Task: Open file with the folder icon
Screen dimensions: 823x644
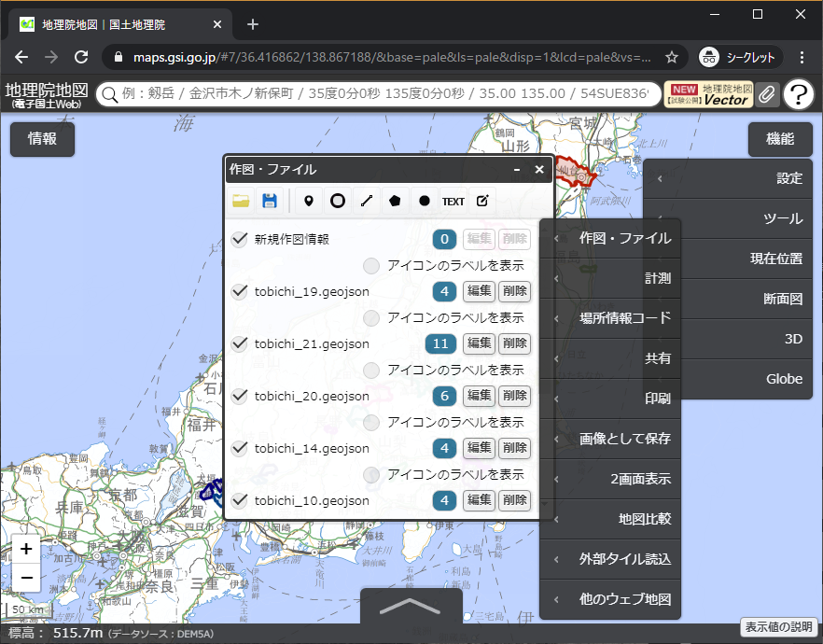Action: [x=241, y=201]
